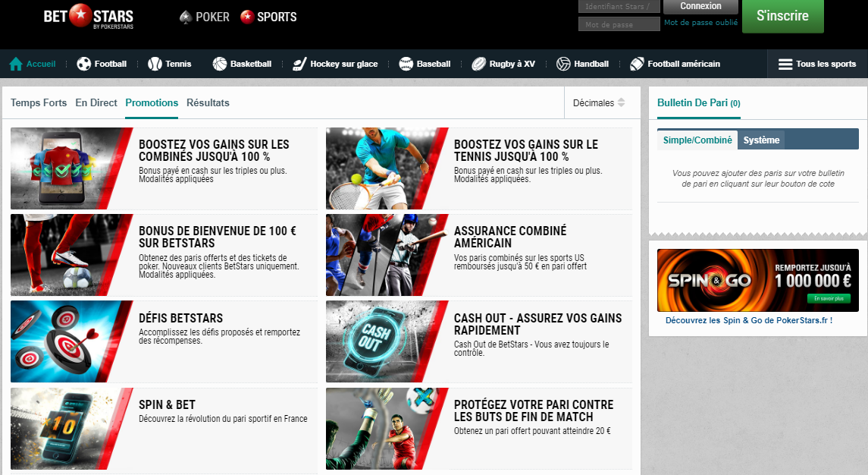Click the Accueil home icon
The height and width of the screenshot is (475, 868).
pyautogui.click(x=16, y=64)
